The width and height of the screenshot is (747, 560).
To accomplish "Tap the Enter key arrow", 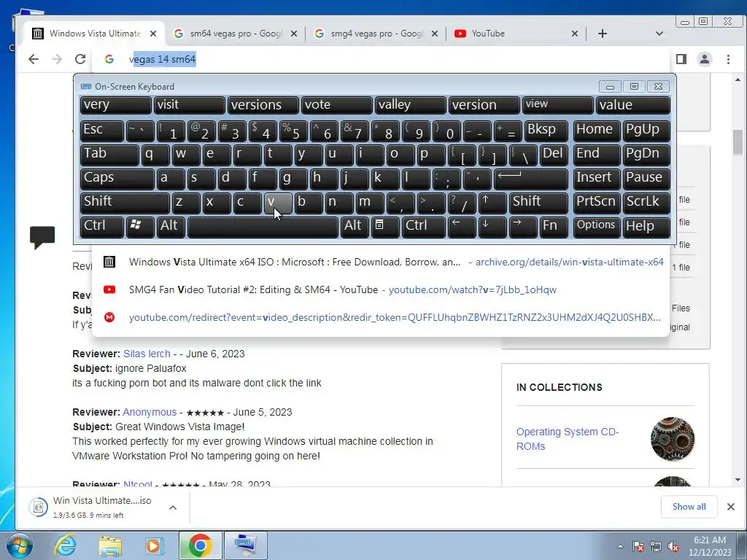I will coord(532,179).
